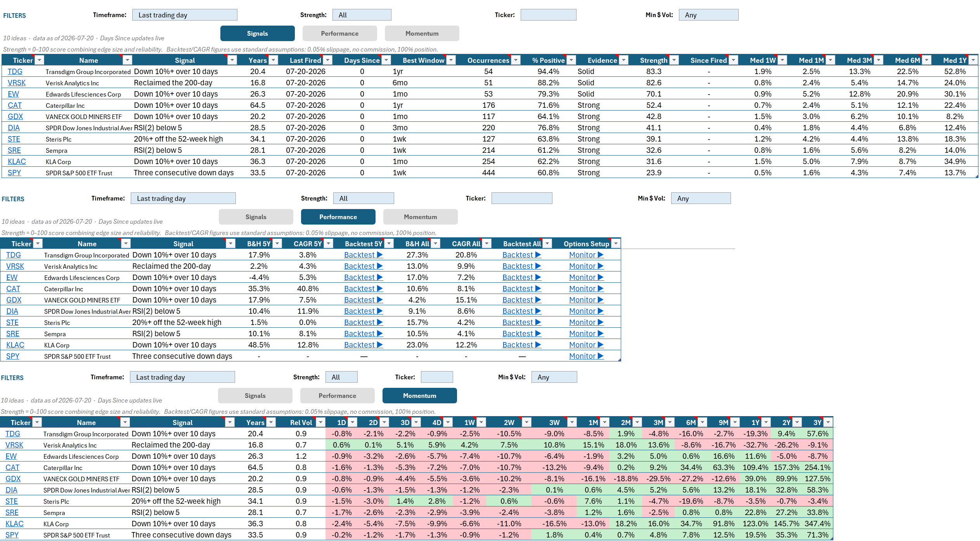
Task: Select the empty Ticker filter field in the top panel
Action: click(x=548, y=15)
